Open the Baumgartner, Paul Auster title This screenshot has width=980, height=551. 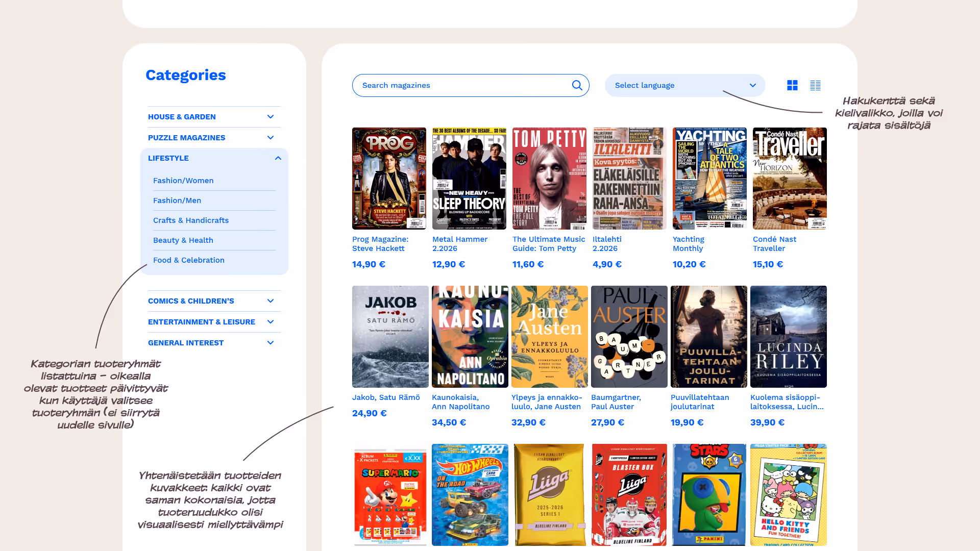click(616, 402)
